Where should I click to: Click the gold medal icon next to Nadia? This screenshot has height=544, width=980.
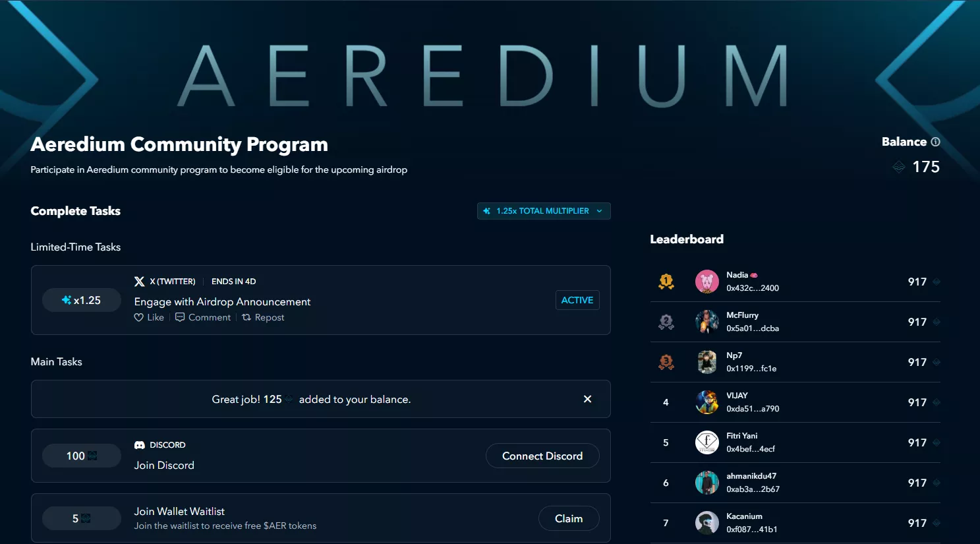click(666, 282)
